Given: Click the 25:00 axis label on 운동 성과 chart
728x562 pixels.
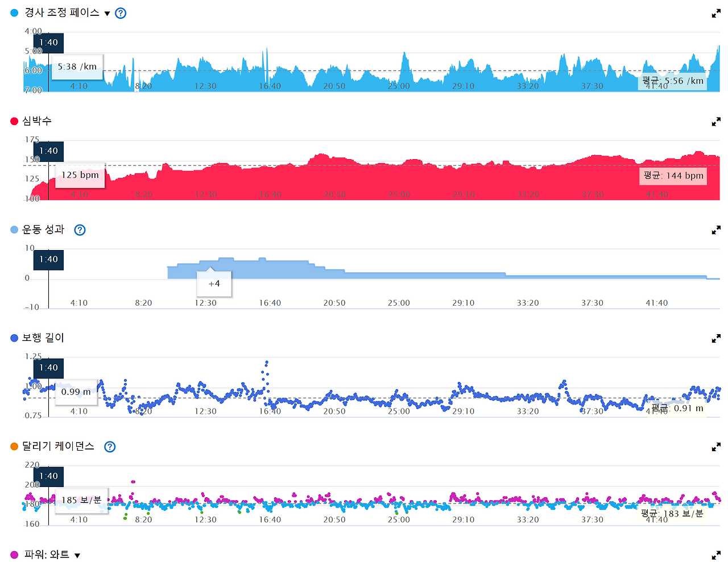Looking at the screenshot, I should [x=399, y=303].
